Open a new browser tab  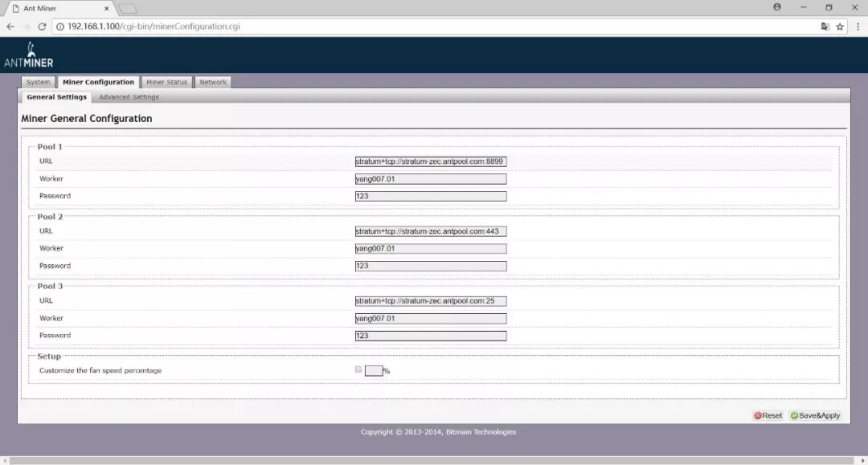(128, 9)
